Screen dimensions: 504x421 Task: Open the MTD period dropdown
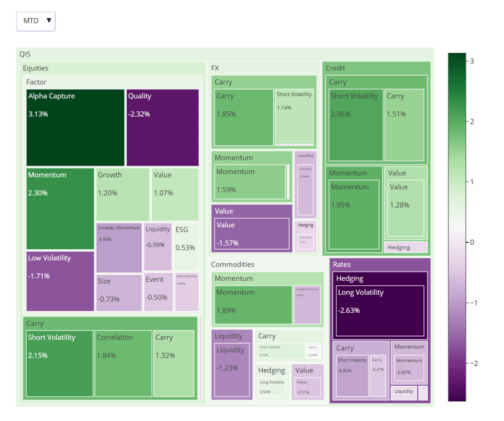tap(36, 21)
